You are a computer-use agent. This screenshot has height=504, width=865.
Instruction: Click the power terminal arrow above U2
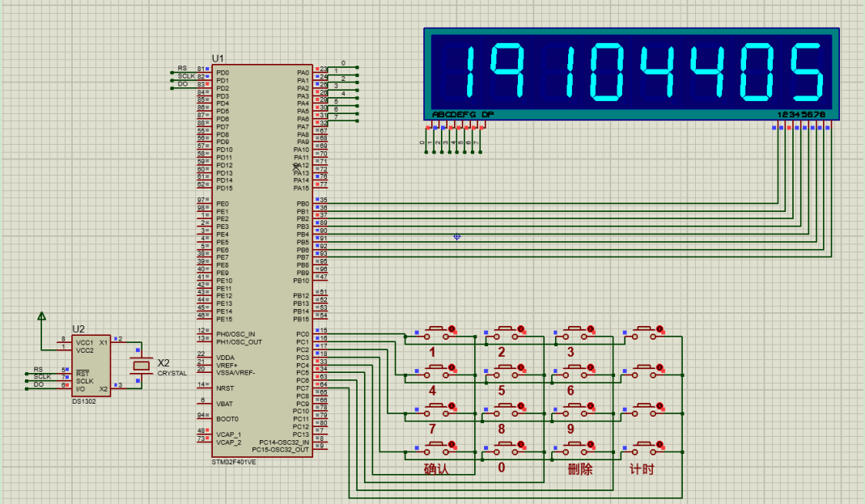[x=41, y=316]
